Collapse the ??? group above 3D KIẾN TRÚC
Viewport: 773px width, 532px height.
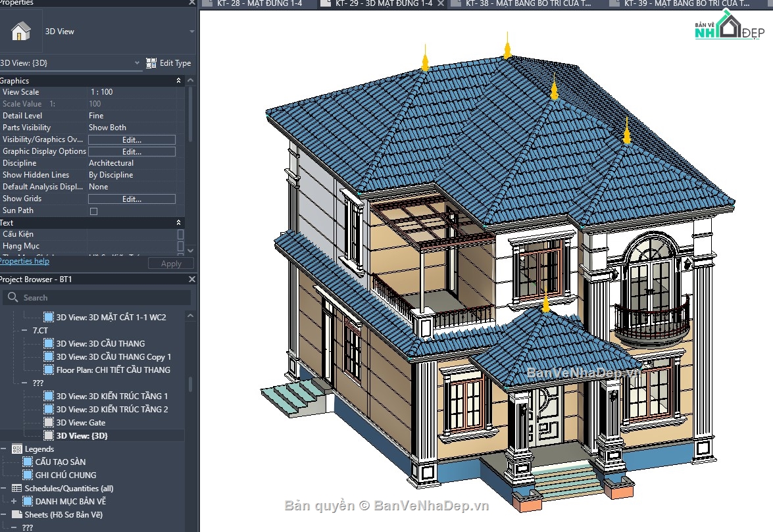pyautogui.click(x=24, y=383)
